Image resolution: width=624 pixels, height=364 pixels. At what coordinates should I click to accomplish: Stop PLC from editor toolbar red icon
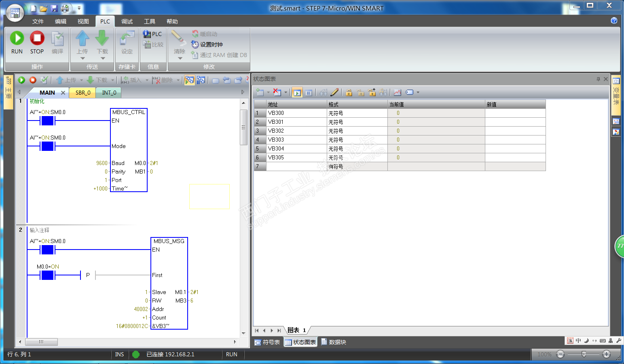[33, 80]
